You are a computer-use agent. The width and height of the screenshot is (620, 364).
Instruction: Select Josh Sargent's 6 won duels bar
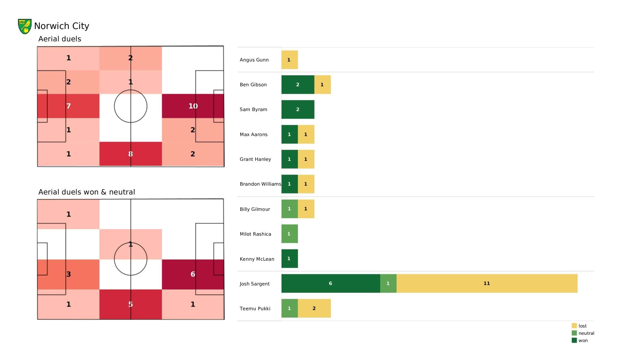(330, 283)
